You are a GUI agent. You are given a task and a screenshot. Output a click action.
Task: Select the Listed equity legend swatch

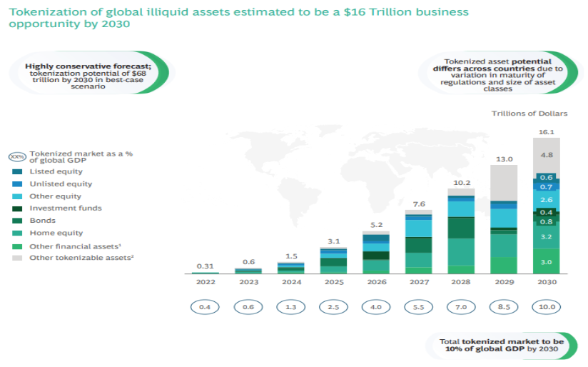(x=17, y=171)
